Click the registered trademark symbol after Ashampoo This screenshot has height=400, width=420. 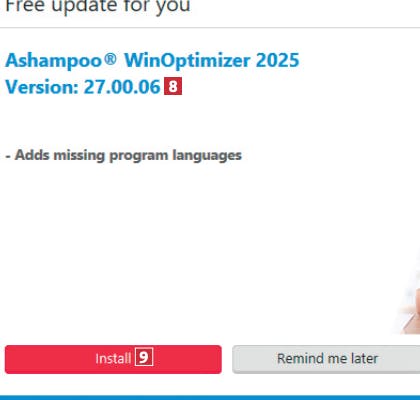(x=110, y=59)
